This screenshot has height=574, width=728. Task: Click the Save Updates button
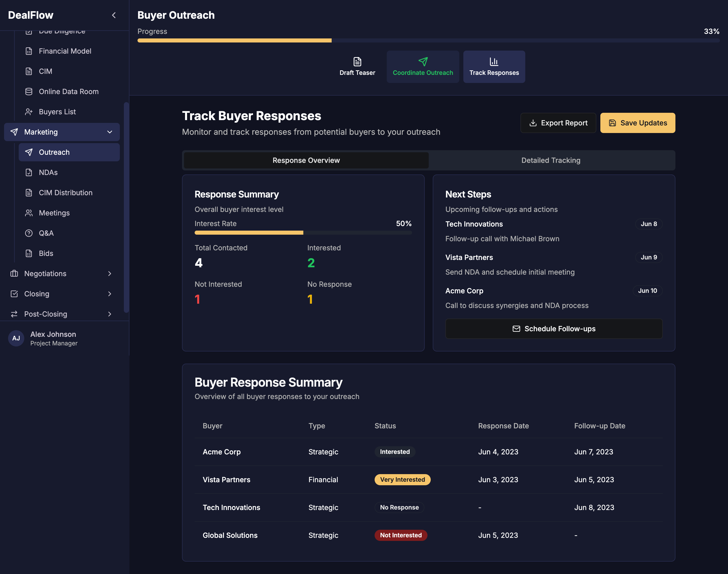[x=637, y=123]
